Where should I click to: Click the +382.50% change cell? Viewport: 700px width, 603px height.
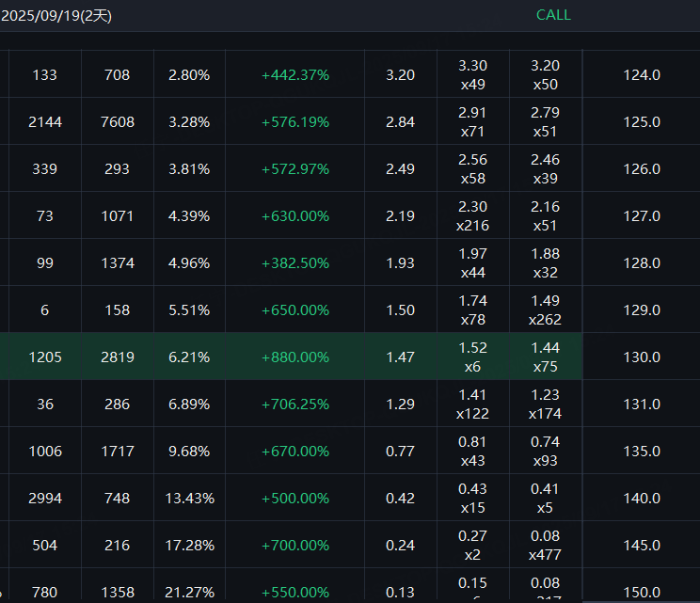pyautogui.click(x=295, y=262)
